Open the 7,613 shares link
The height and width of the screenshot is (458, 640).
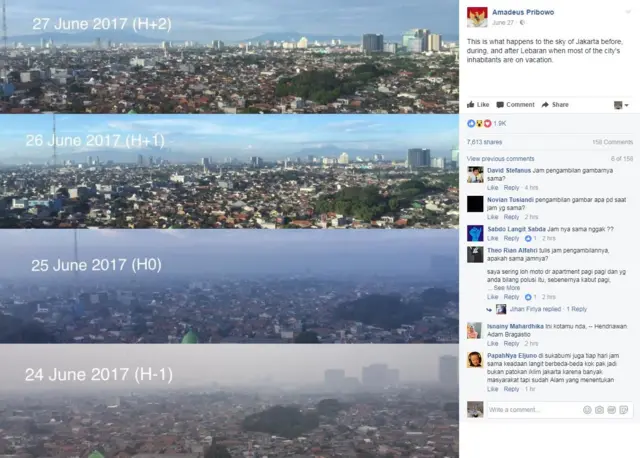coord(484,142)
